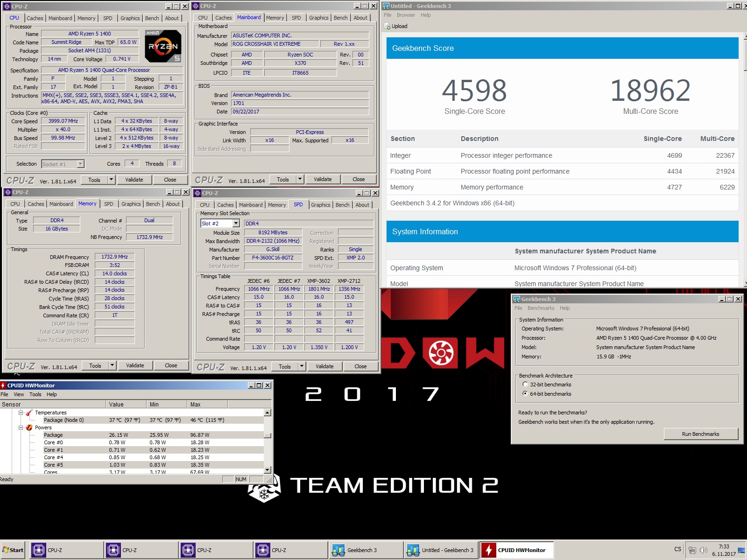Click the Powers flame icon in HWMonitor
Screen dimensions: 747x560
pos(29,427)
